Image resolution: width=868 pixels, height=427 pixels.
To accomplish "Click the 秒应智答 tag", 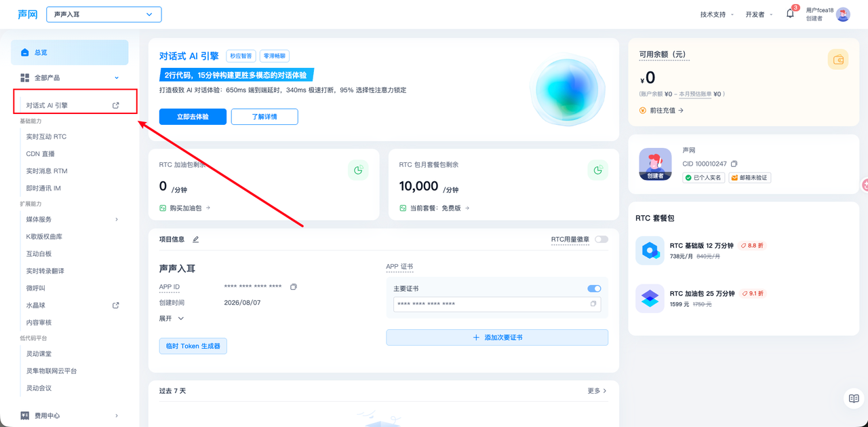I will [241, 56].
